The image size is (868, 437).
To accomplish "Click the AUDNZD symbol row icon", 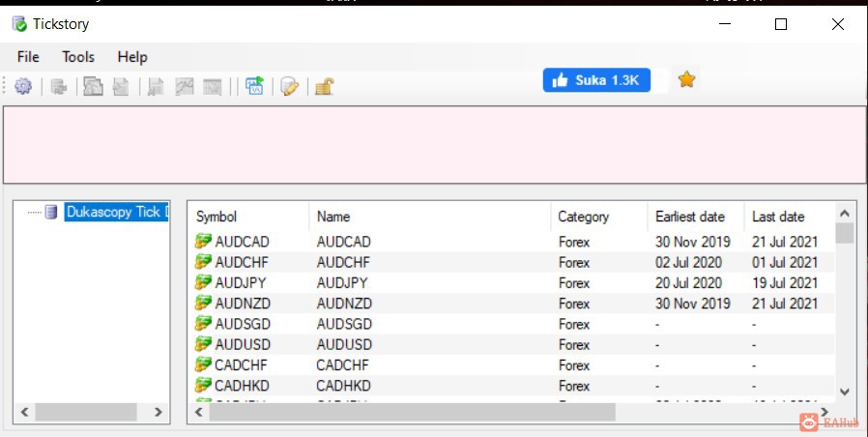I will tap(203, 303).
